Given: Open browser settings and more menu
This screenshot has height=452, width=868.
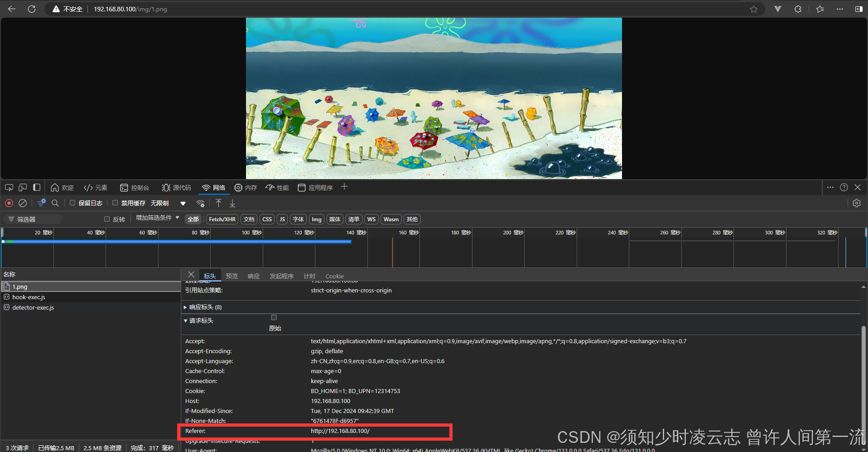Looking at the screenshot, I should pyautogui.click(x=840, y=9).
